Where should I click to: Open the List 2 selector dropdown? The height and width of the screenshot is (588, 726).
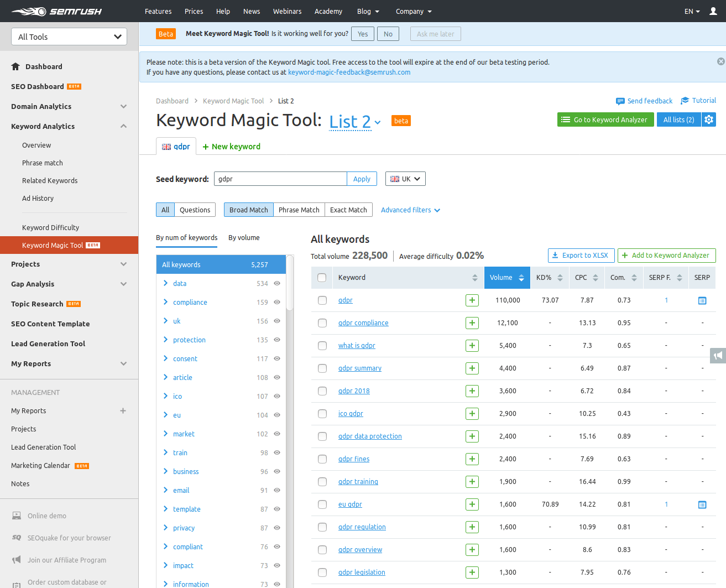coord(355,121)
